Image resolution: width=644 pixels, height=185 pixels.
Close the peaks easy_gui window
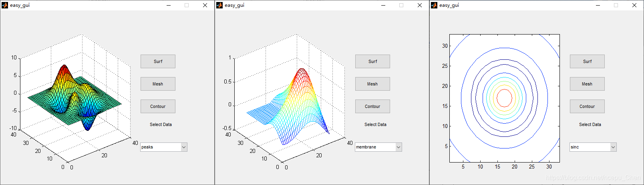(205, 5)
